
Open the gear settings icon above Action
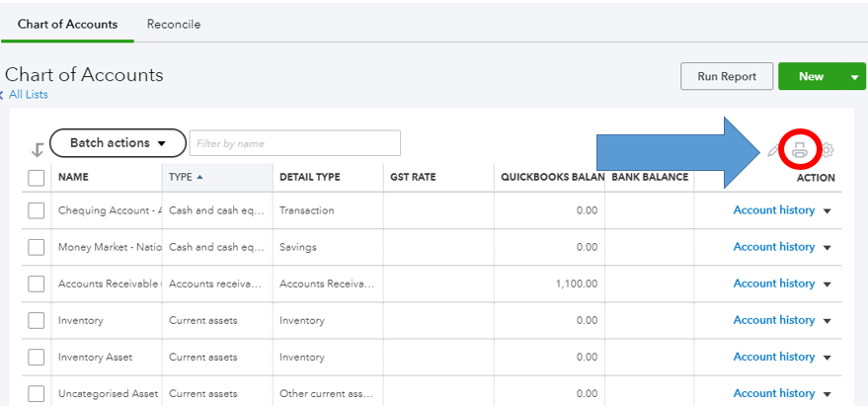[x=829, y=151]
